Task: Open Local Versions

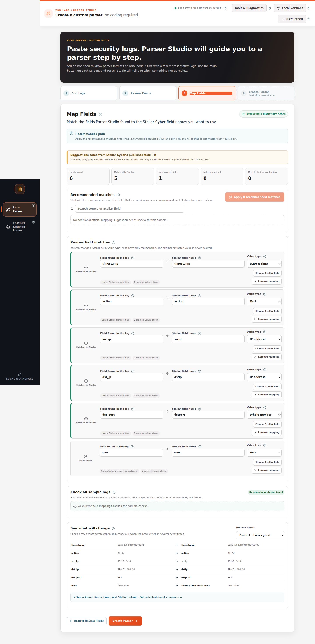Action: click(x=290, y=8)
